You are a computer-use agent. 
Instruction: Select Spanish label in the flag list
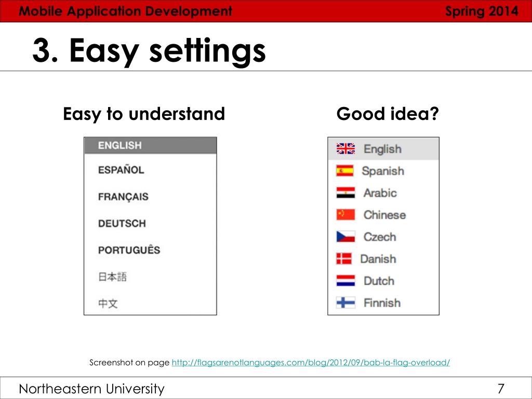(383, 171)
